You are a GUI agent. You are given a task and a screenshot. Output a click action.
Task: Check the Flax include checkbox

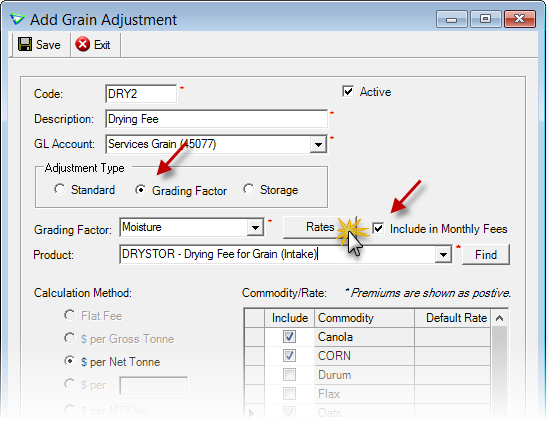pos(289,393)
